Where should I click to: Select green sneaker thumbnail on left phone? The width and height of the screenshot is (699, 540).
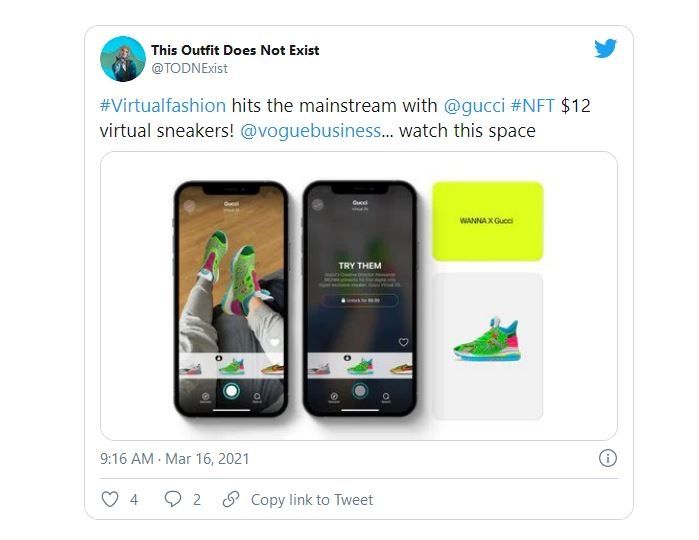pyautogui.click(x=231, y=365)
